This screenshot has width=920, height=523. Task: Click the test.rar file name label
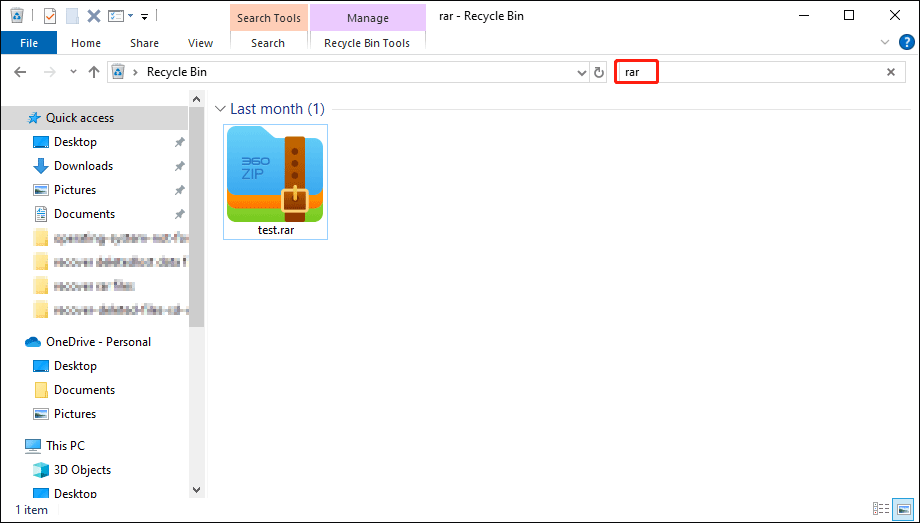[276, 230]
